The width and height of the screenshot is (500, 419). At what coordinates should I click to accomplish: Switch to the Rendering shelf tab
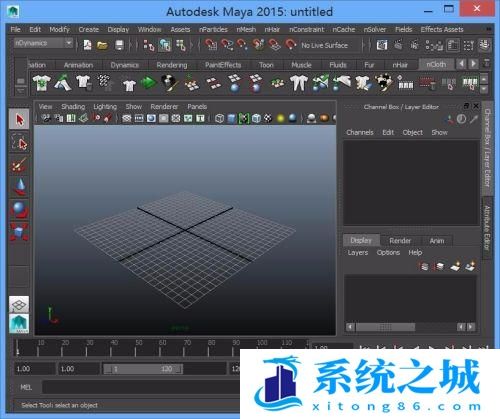(172, 65)
